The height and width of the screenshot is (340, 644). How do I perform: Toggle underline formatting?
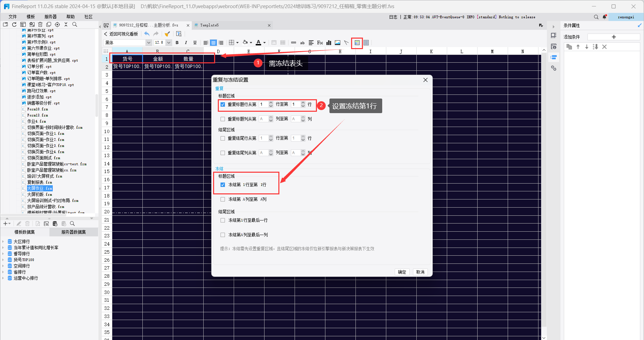pos(195,43)
